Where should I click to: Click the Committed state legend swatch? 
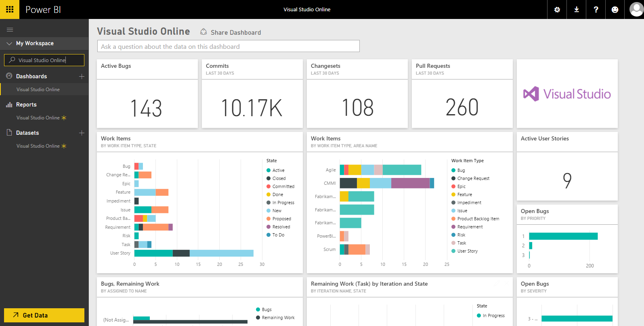[x=269, y=186]
